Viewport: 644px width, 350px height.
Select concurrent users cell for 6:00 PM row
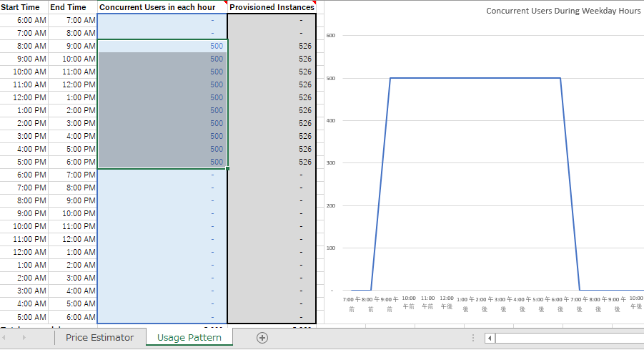coord(162,175)
